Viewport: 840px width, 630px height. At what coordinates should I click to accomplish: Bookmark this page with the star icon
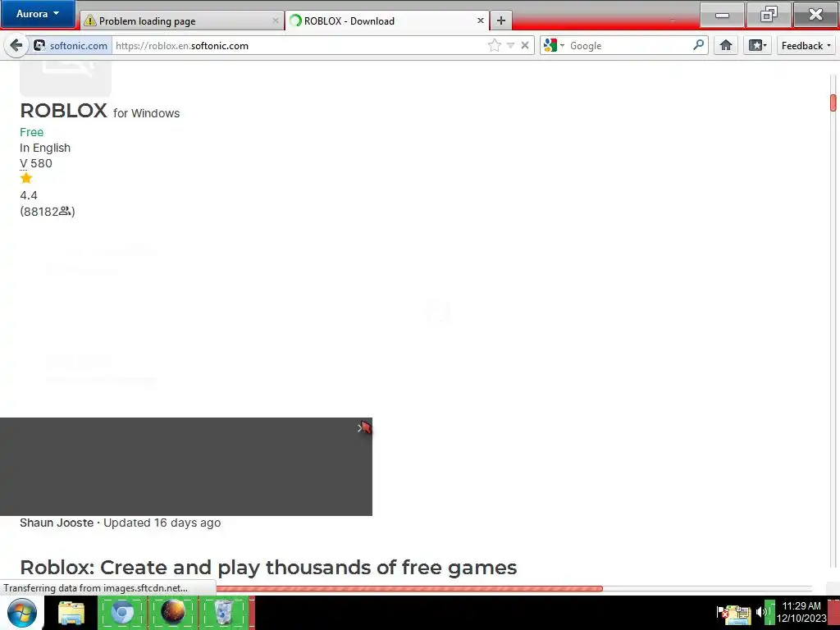point(495,46)
